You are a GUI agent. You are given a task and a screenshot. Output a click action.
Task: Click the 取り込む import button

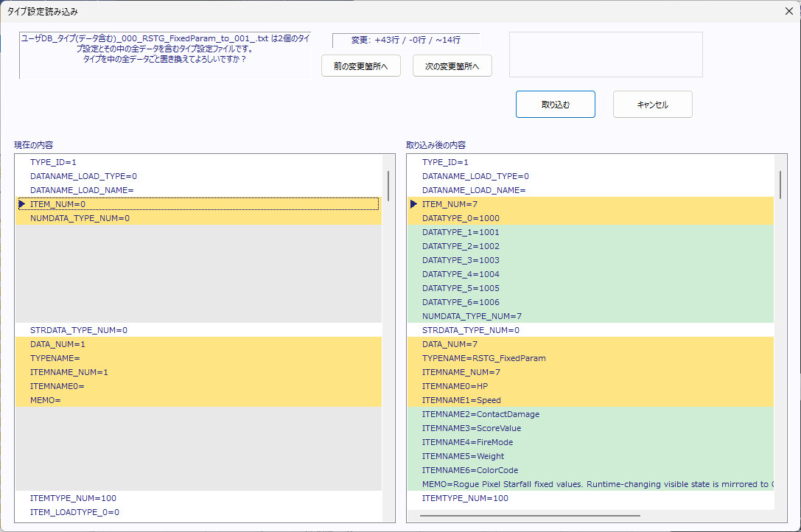tap(556, 104)
